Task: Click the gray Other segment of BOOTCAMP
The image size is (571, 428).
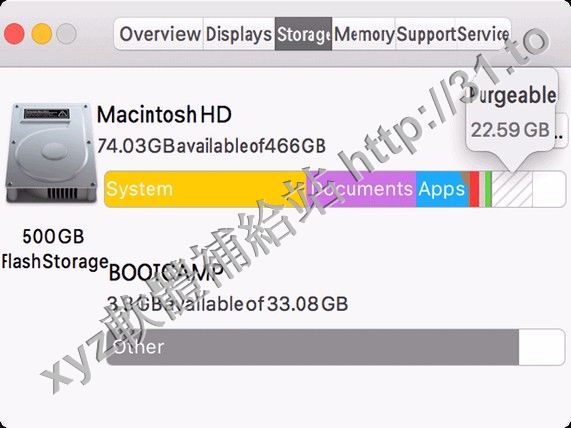Action: coord(312,347)
